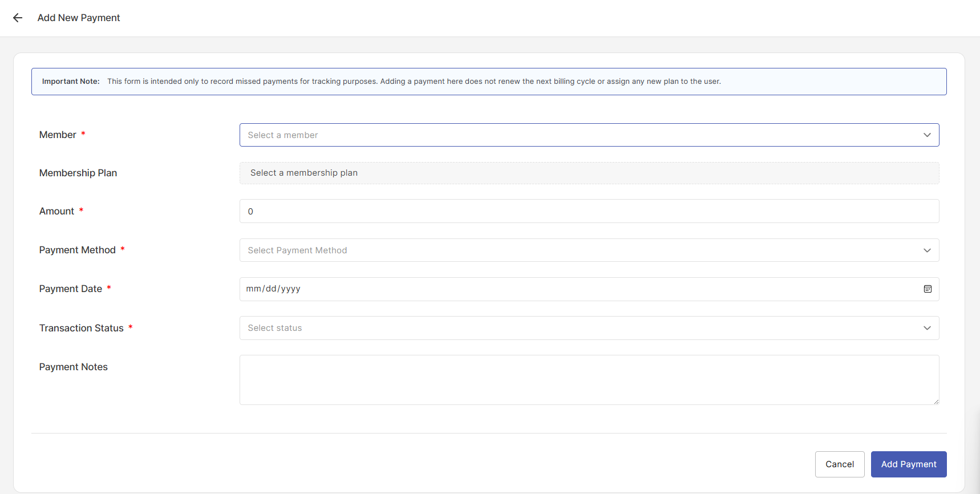980x494 pixels.
Task: Go back using the arrow icon
Action: pos(18,18)
